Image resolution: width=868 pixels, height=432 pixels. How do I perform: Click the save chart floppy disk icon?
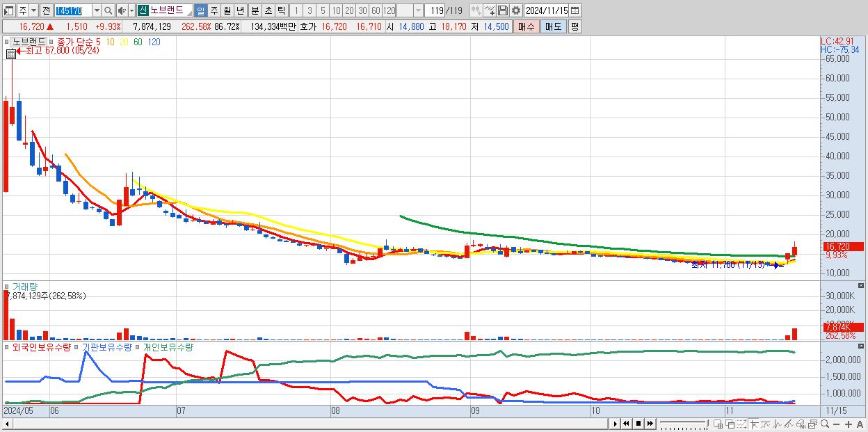pyautogui.click(x=502, y=10)
